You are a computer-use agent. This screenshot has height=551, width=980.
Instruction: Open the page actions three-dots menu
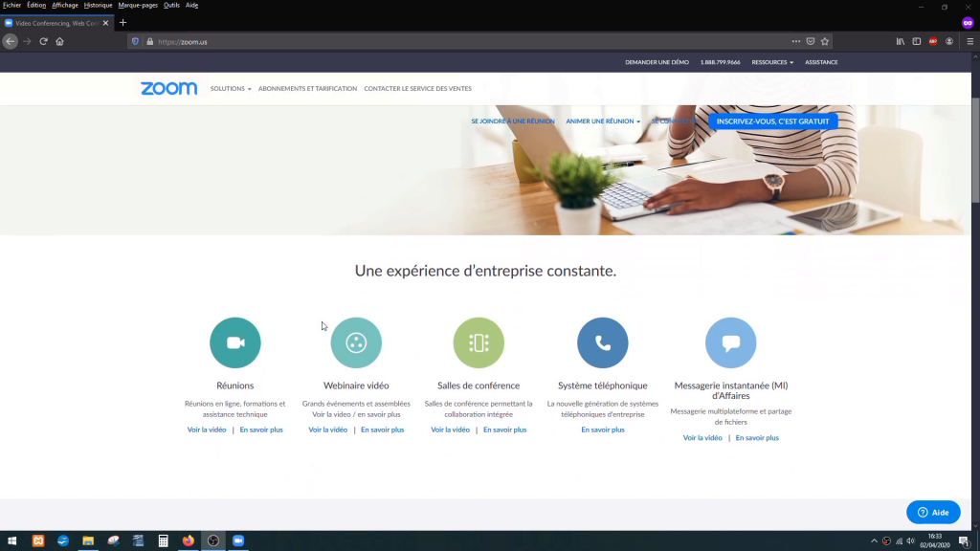[795, 41]
